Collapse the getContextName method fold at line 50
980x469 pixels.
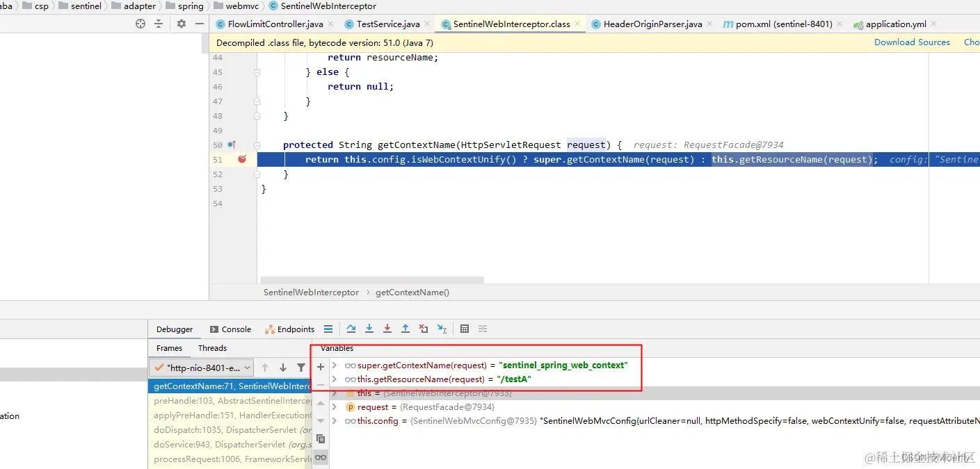pyautogui.click(x=257, y=145)
